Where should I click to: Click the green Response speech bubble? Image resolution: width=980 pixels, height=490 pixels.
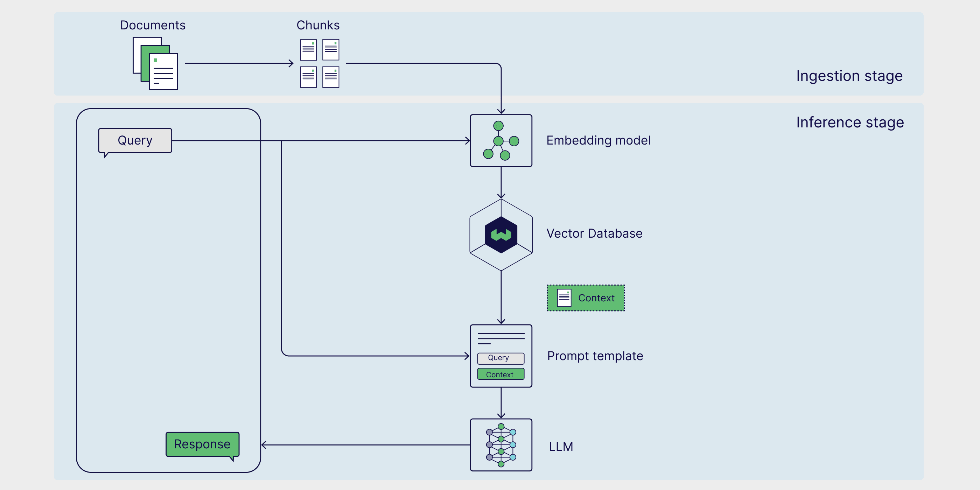202,446
